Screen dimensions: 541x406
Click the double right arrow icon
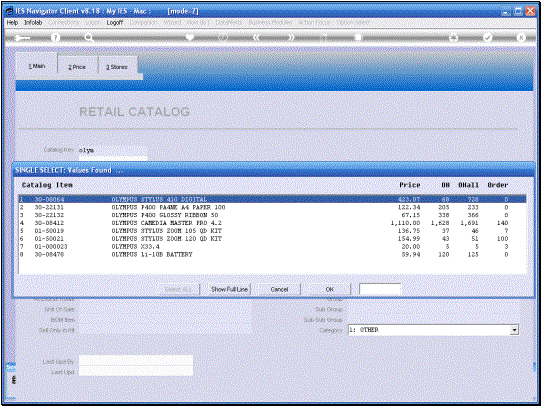(x=291, y=38)
